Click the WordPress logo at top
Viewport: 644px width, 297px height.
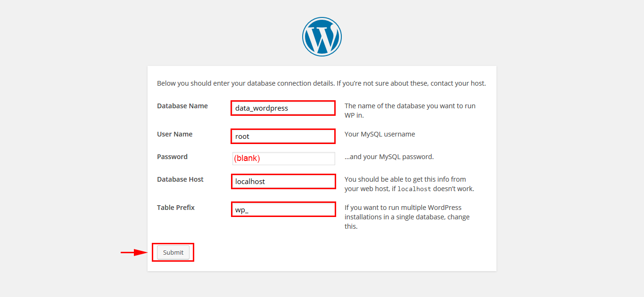point(322,37)
